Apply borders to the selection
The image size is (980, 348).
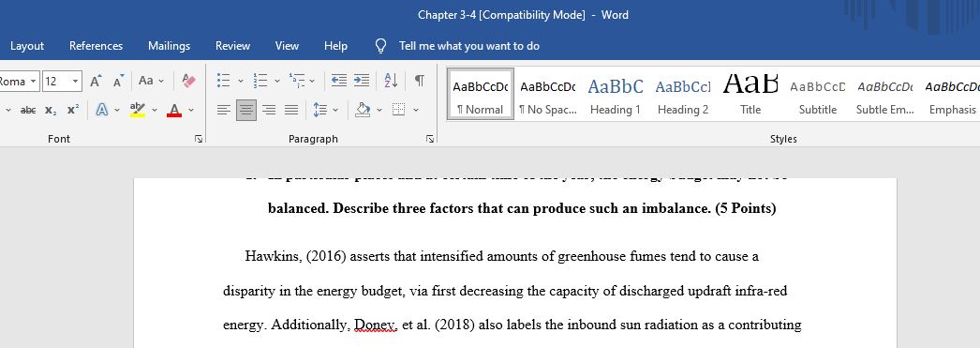pyautogui.click(x=398, y=110)
